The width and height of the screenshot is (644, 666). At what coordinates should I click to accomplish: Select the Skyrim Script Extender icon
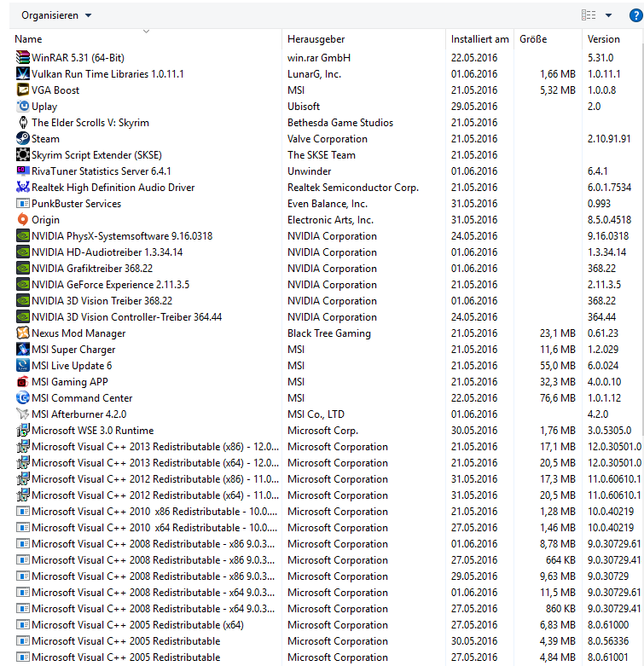[22, 154]
